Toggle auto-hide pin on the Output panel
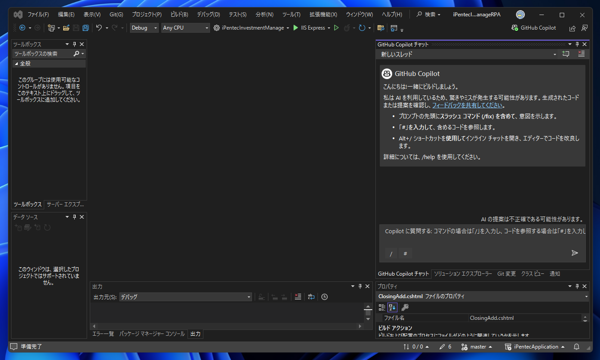The image size is (600, 360). pyautogui.click(x=360, y=286)
